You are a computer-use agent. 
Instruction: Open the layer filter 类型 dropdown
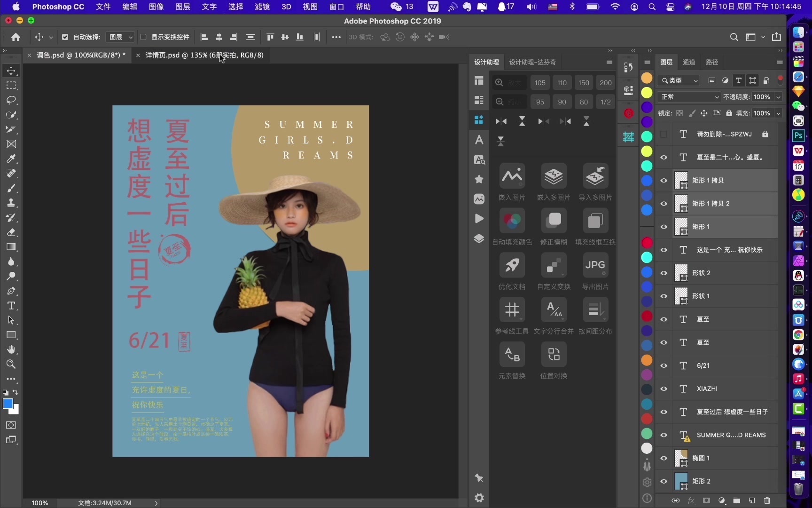679,80
